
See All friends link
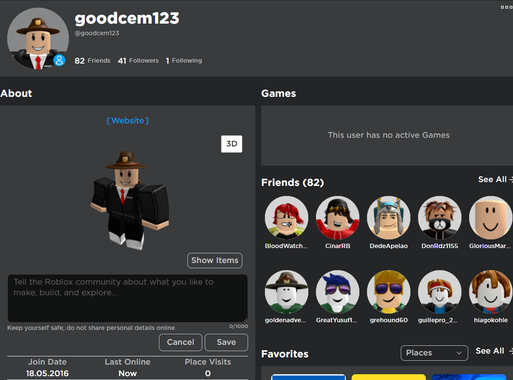[x=495, y=179]
